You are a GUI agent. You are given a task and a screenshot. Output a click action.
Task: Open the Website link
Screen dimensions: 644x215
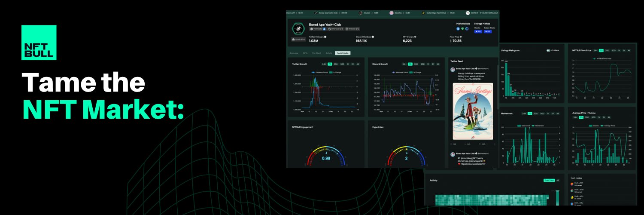coord(352,29)
